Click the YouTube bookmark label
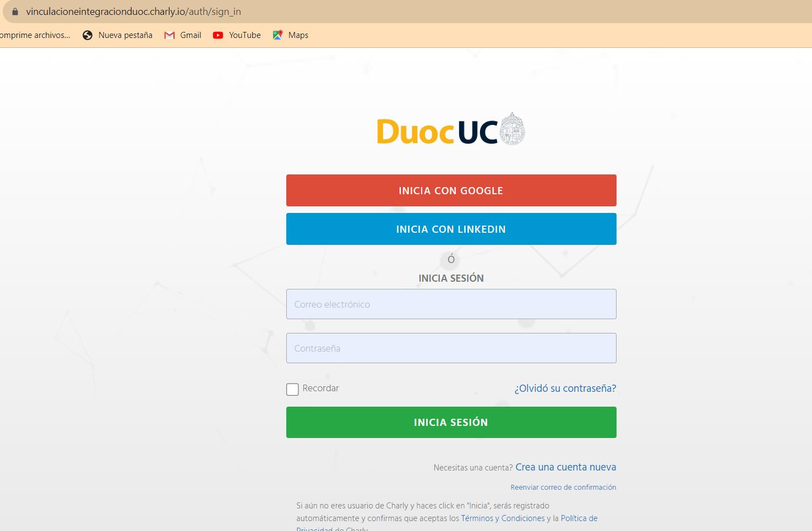The width and height of the screenshot is (812, 531). 245,35
